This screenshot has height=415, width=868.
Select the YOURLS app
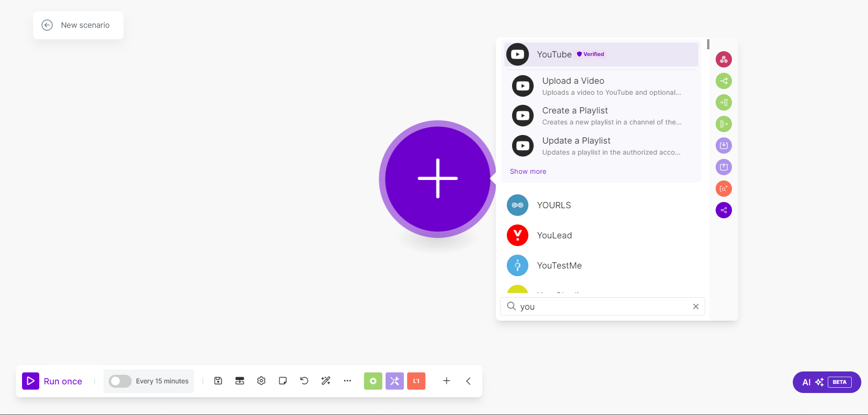coord(601,205)
